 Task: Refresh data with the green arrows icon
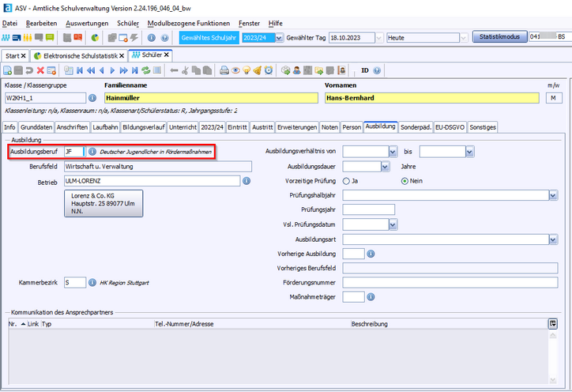pyautogui.click(x=146, y=70)
